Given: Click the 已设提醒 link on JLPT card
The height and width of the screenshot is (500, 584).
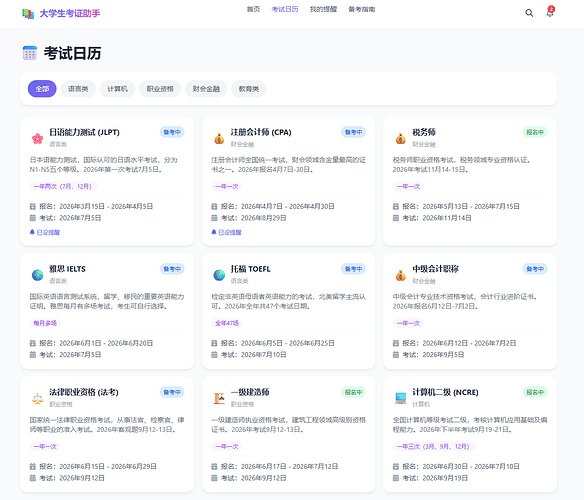Looking at the screenshot, I should click(45, 232).
